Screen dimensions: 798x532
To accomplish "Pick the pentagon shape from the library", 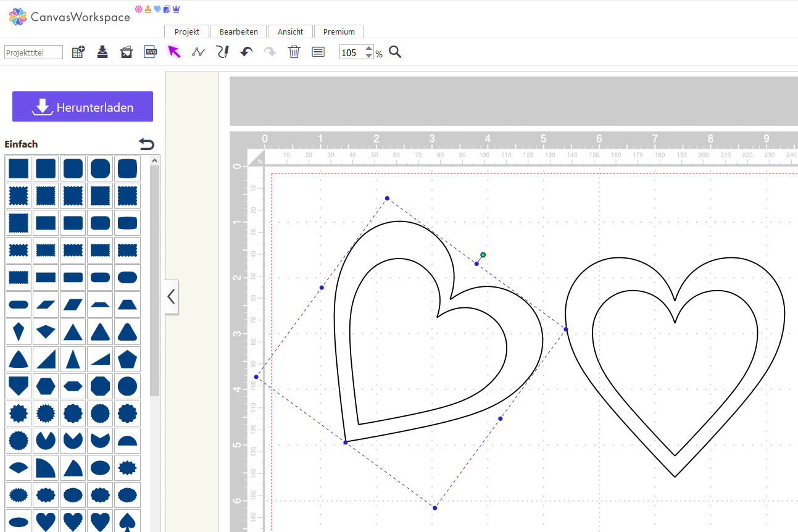I will 127,359.
